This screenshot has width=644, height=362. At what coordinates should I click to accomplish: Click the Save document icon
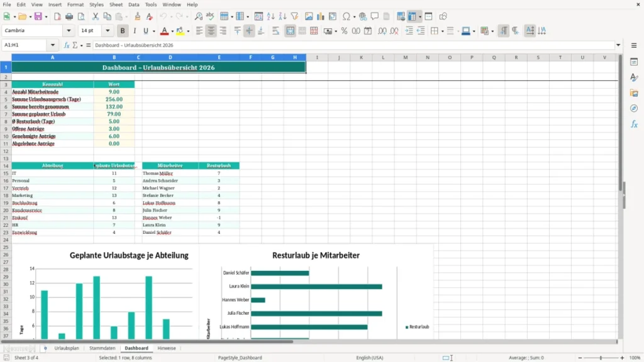pyautogui.click(x=38, y=16)
